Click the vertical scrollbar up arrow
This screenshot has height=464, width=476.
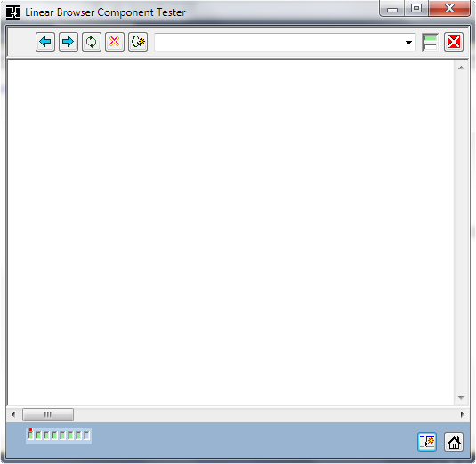(461, 68)
